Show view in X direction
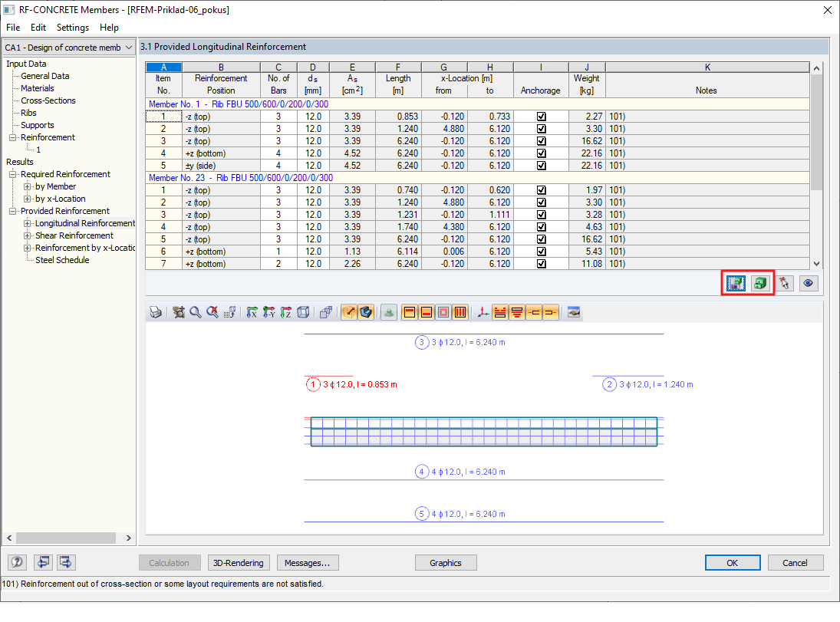Screen dimensions: 840x622 pyautogui.click(x=252, y=312)
